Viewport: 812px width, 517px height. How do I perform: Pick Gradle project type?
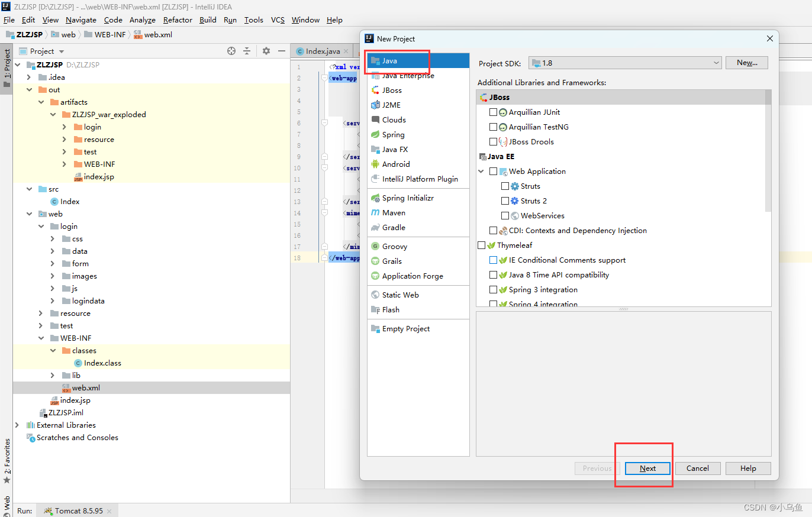coord(418,228)
